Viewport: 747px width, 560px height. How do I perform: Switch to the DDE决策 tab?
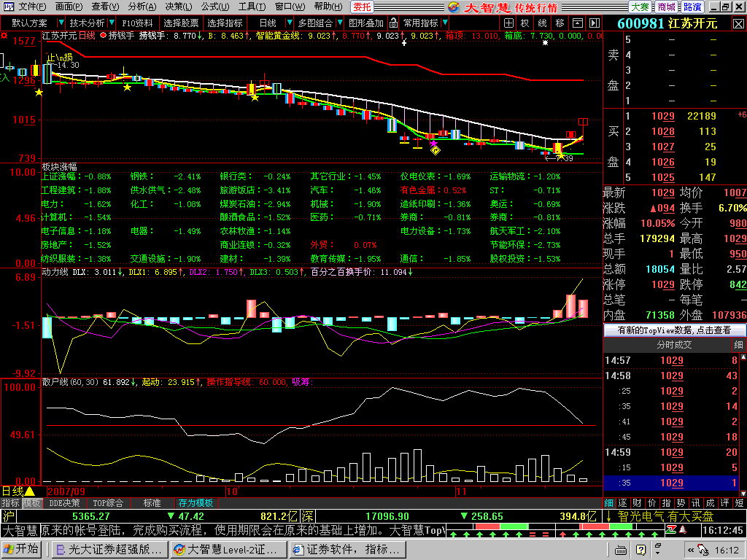(x=65, y=503)
